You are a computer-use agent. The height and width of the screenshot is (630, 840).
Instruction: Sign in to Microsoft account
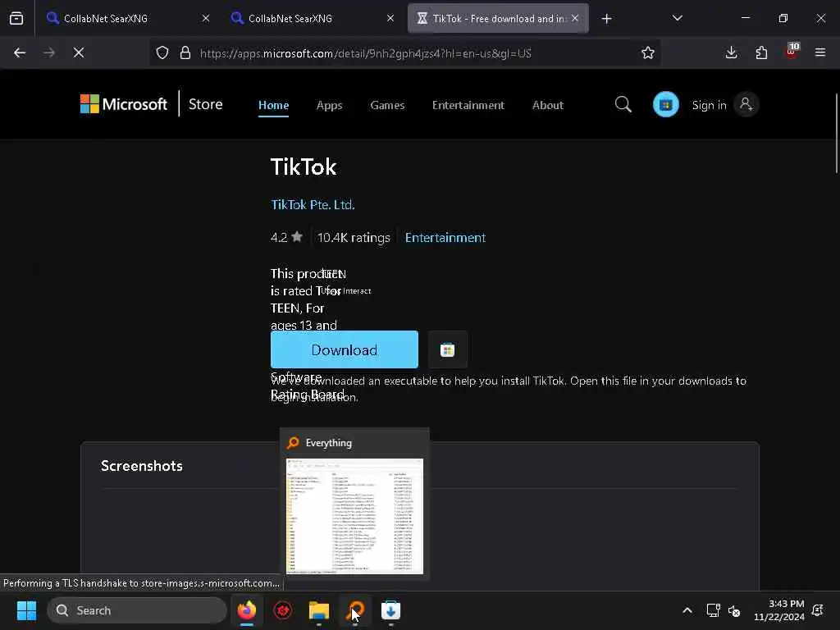[x=725, y=104]
